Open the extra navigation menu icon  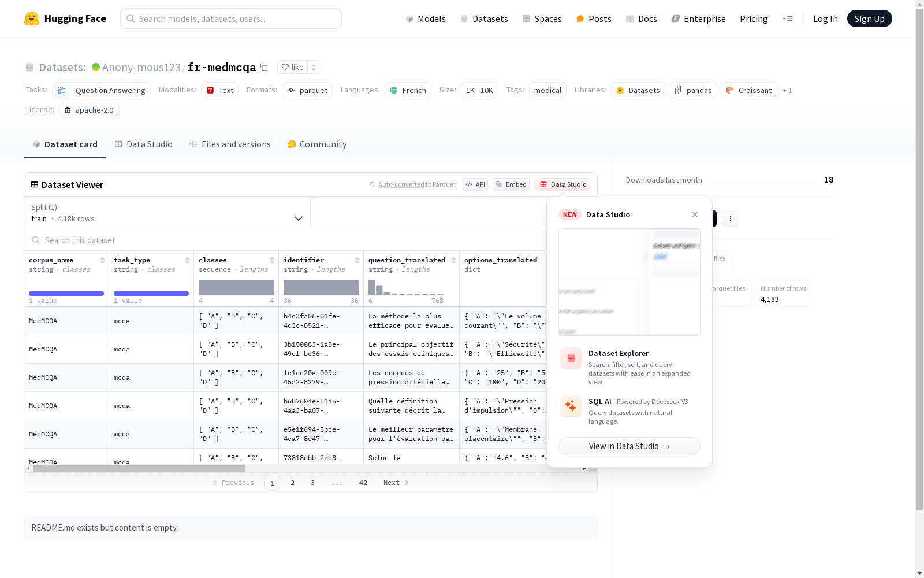[787, 18]
